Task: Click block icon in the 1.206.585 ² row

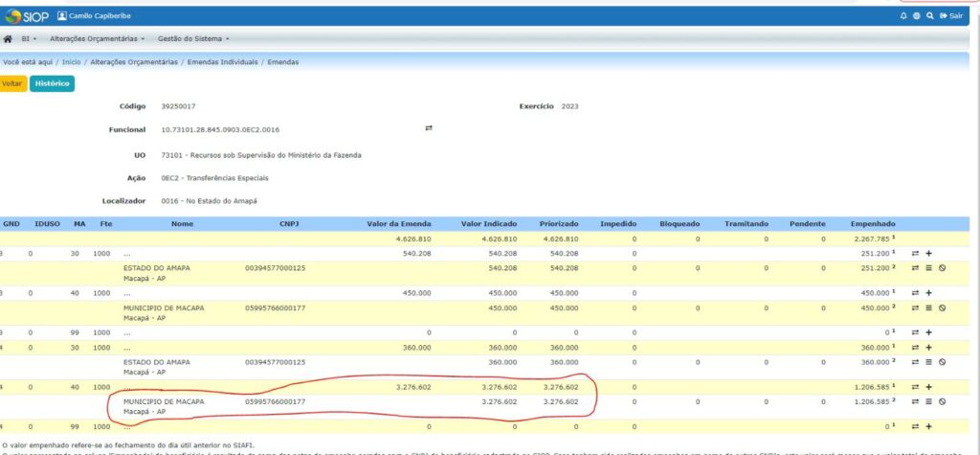Action: click(x=942, y=401)
